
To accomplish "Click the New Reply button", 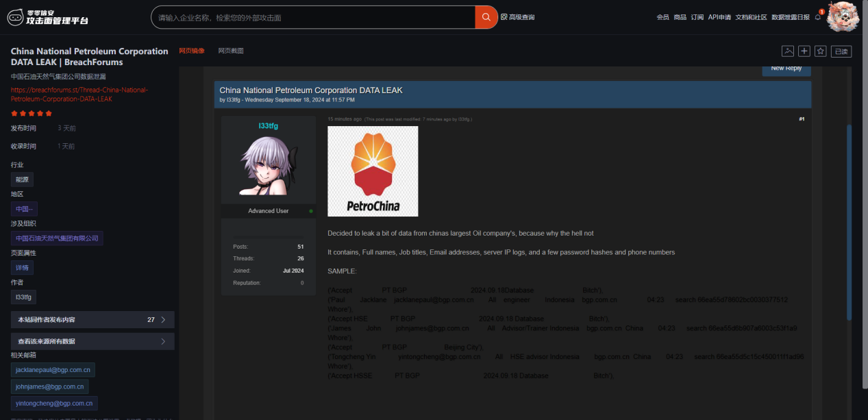I will coord(786,69).
